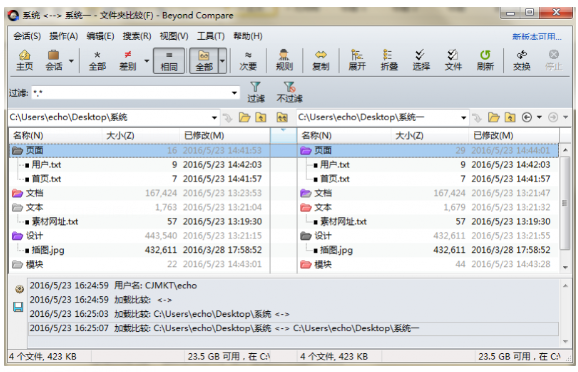Viewport: 578px width, 372px height.
Task: Open the right pane forward-history dropdown arrow
Action: tap(566, 118)
